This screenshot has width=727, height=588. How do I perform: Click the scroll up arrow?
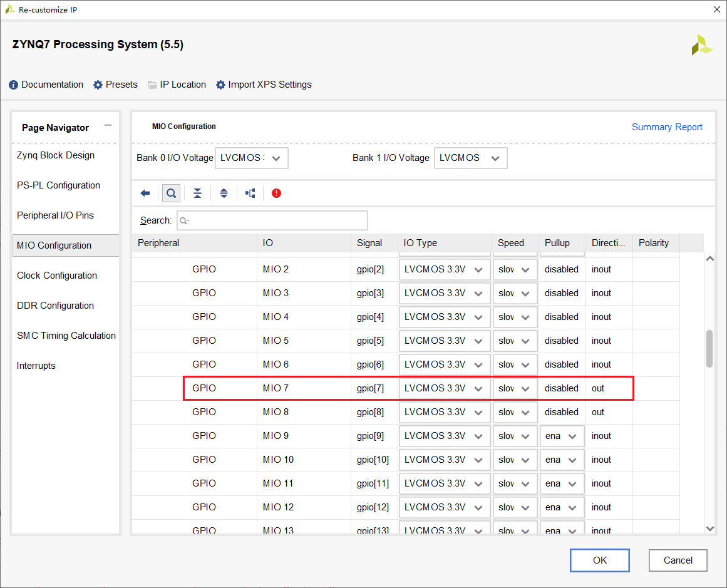click(709, 259)
